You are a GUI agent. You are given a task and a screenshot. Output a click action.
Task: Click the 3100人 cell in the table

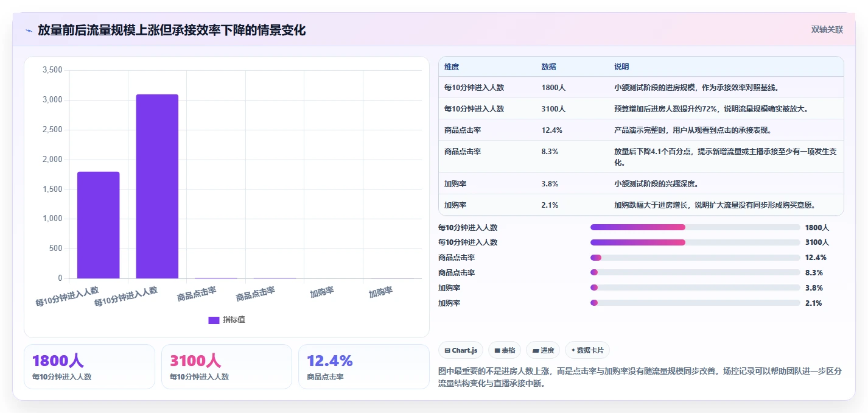553,109
